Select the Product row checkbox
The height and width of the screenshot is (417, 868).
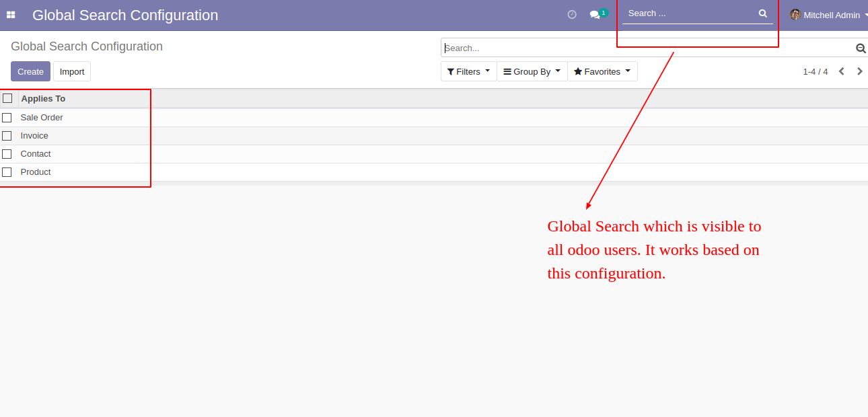7,172
